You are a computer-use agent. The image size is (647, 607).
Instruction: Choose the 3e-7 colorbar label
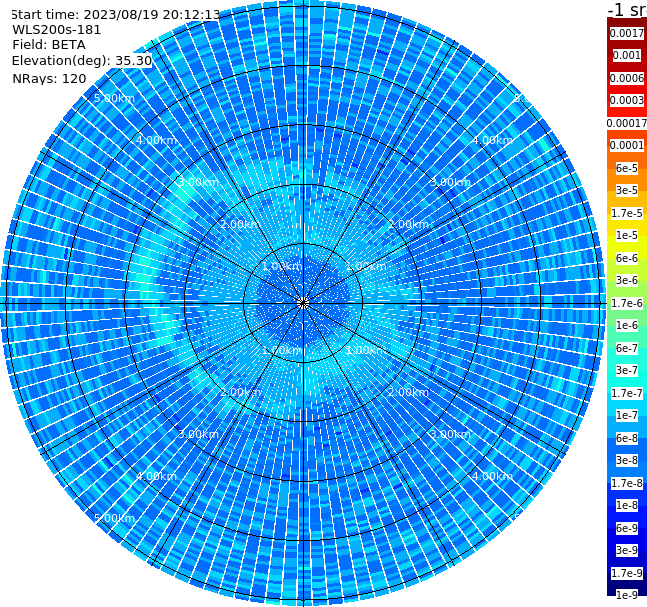tap(627, 370)
